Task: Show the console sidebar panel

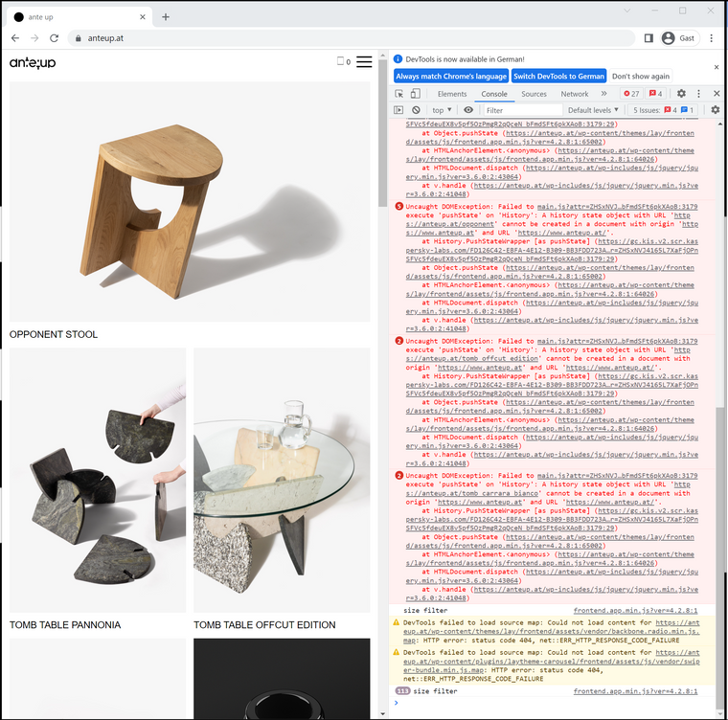Action: tap(398, 110)
